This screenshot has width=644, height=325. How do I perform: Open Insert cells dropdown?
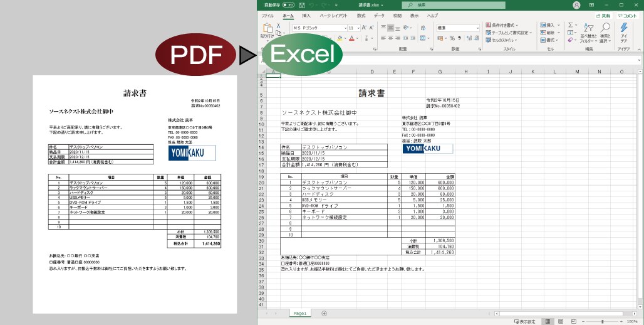point(549,25)
